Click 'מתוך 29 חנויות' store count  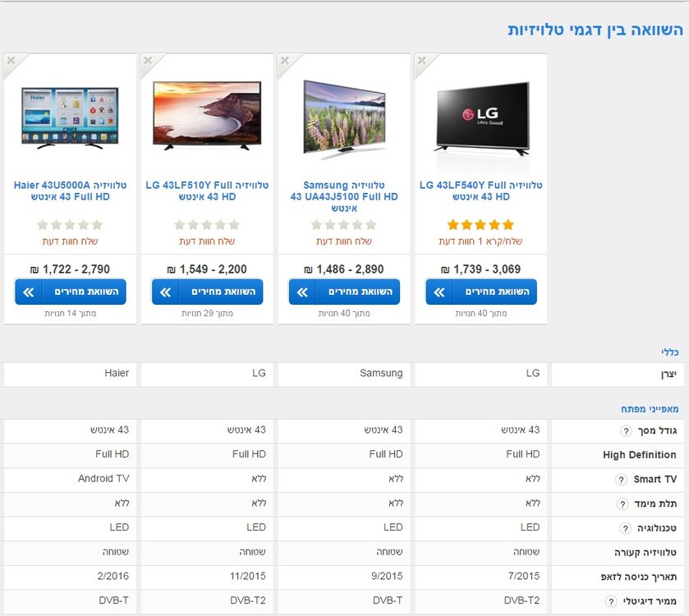click(207, 313)
